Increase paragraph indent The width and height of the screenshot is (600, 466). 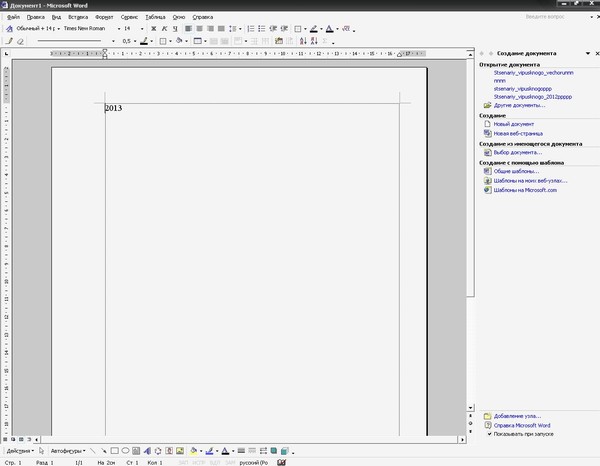[x=284, y=29]
